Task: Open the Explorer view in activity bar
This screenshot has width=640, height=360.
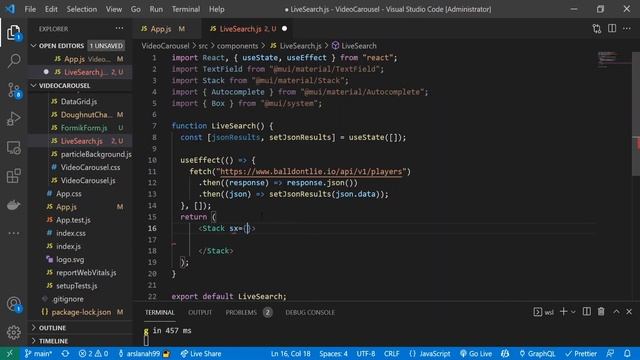Action: (13, 33)
